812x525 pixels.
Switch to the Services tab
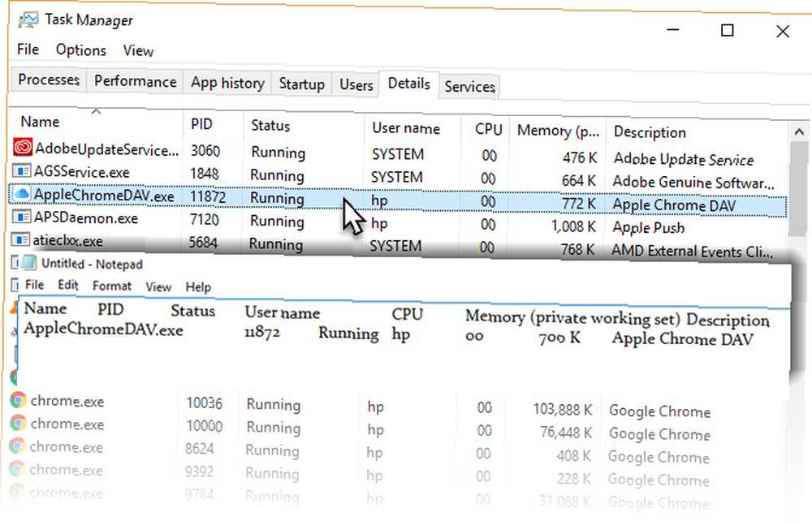469,87
